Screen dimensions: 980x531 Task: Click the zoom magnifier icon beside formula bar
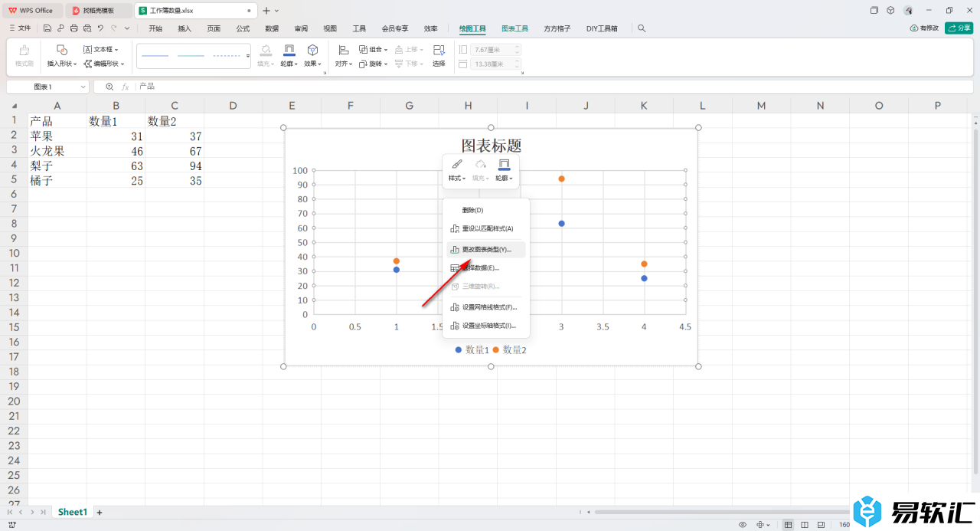109,87
